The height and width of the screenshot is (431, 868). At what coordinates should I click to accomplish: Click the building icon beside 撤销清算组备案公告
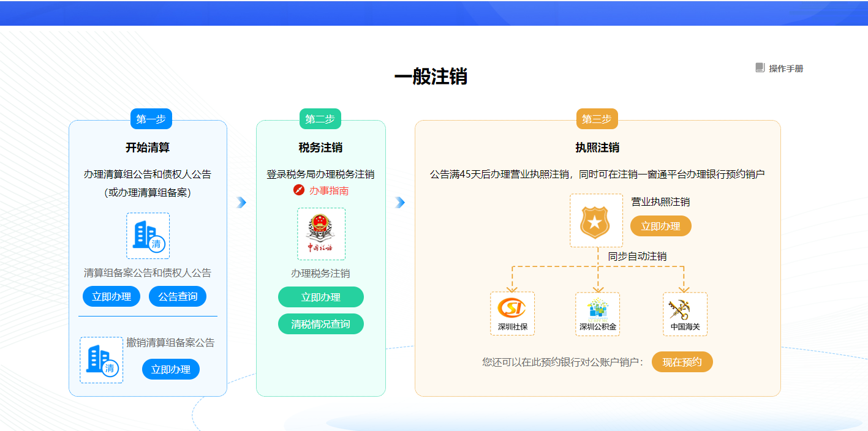coord(101,360)
